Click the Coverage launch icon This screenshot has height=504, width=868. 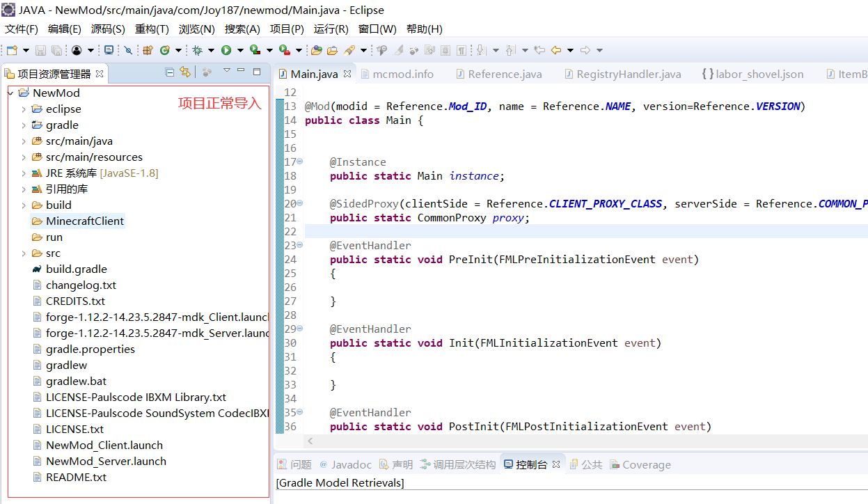(x=255, y=50)
